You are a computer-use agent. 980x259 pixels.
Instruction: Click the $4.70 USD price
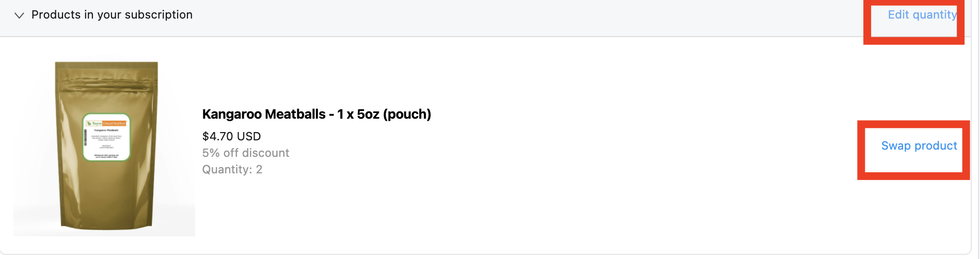pyautogui.click(x=231, y=136)
